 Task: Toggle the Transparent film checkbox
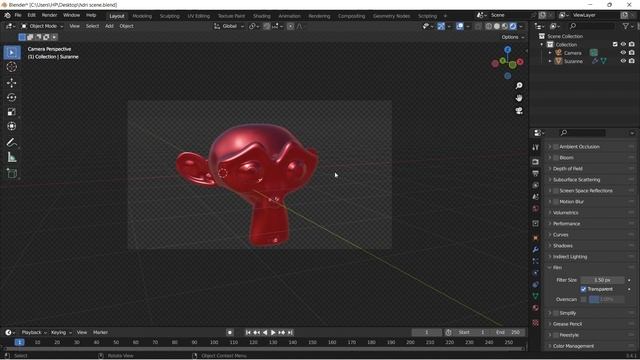tap(583, 289)
